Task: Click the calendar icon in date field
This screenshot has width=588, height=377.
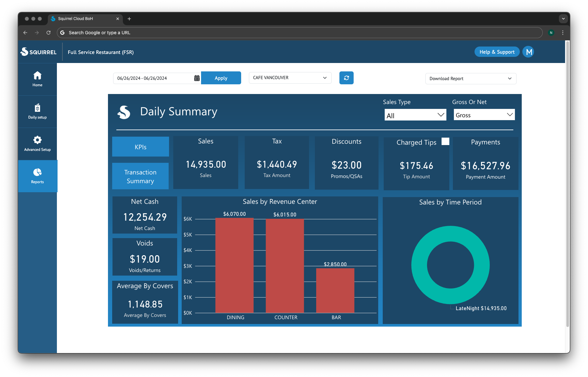Action: 197,78
